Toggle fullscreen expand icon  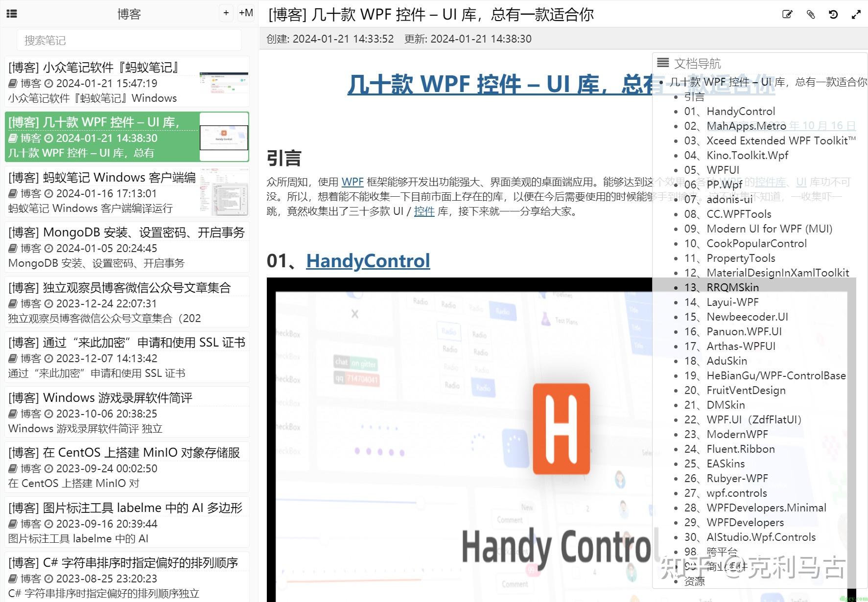pos(856,14)
